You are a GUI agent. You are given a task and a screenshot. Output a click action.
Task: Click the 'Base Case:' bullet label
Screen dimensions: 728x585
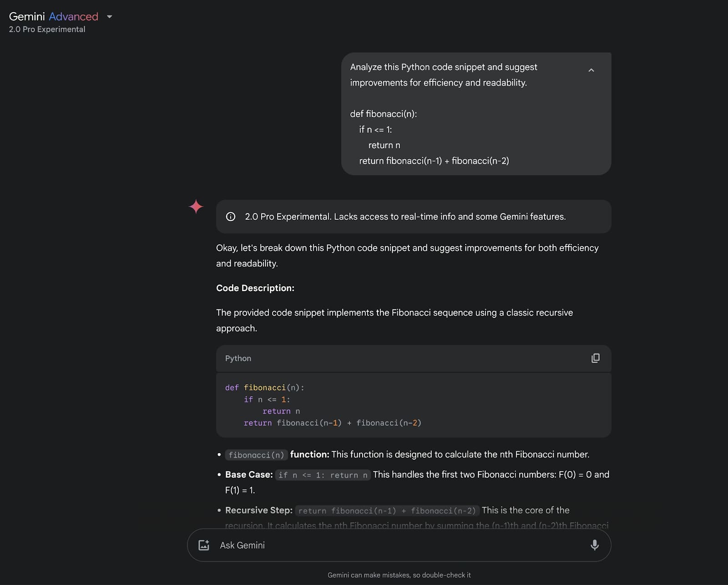[249, 474]
